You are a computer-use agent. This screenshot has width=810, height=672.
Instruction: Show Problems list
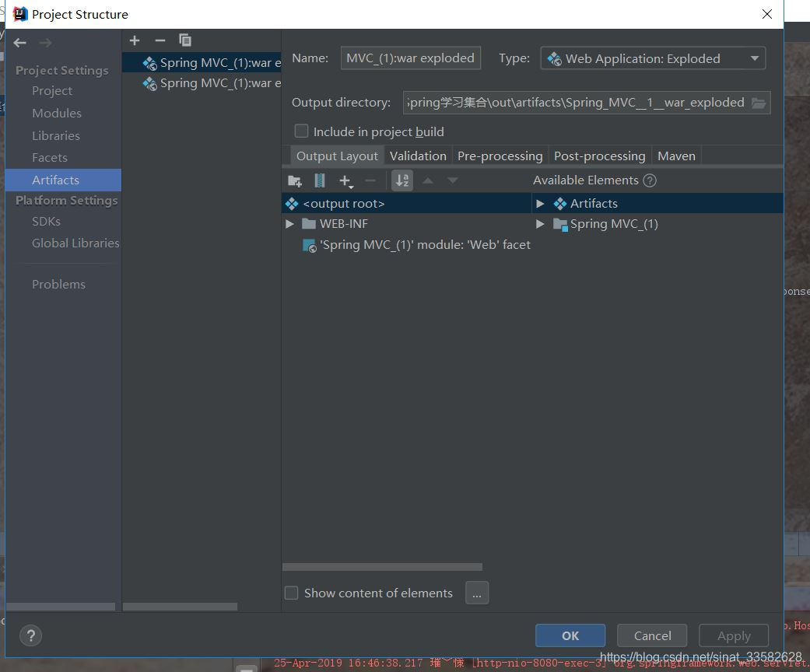(x=59, y=284)
